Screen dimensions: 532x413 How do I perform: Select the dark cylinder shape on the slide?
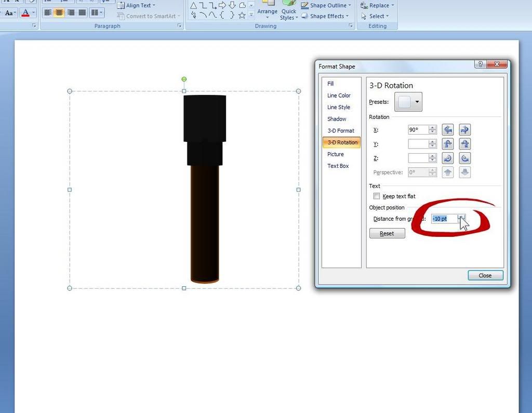pyautogui.click(x=205, y=189)
